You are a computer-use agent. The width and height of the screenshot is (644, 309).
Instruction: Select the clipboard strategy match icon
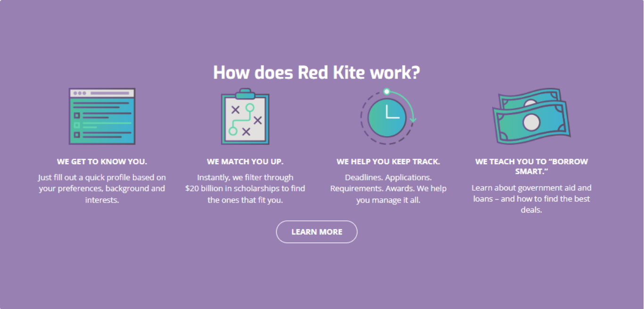point(245,116)
